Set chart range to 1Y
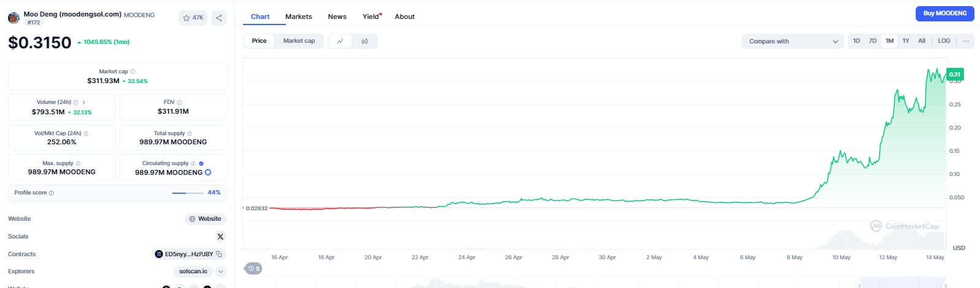The height and width of the screenshot is (288, 980). coord(906,41)
